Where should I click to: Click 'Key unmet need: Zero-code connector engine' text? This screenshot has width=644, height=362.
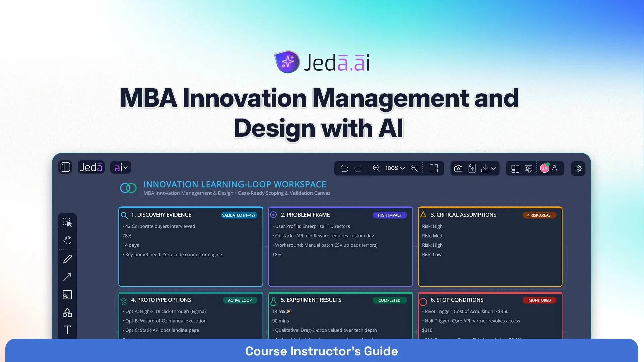tap(174, 255)
